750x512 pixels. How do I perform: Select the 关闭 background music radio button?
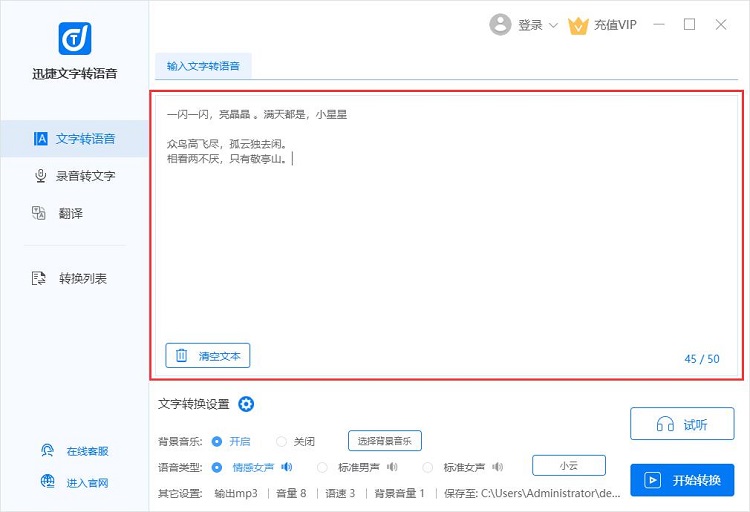tap(281, 442)
